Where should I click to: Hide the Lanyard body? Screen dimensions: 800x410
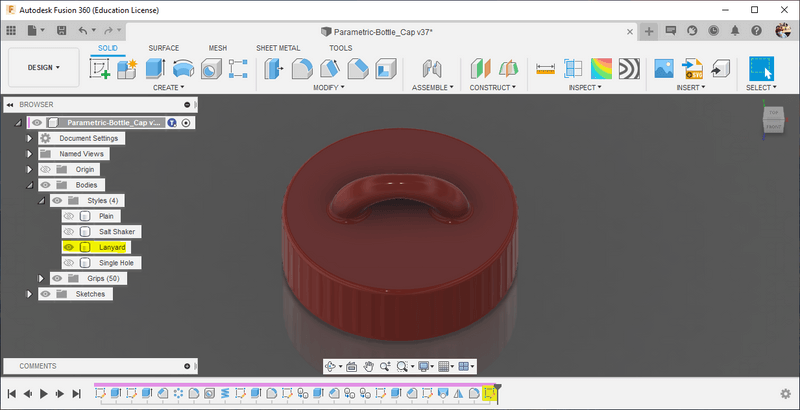(69, 247)
